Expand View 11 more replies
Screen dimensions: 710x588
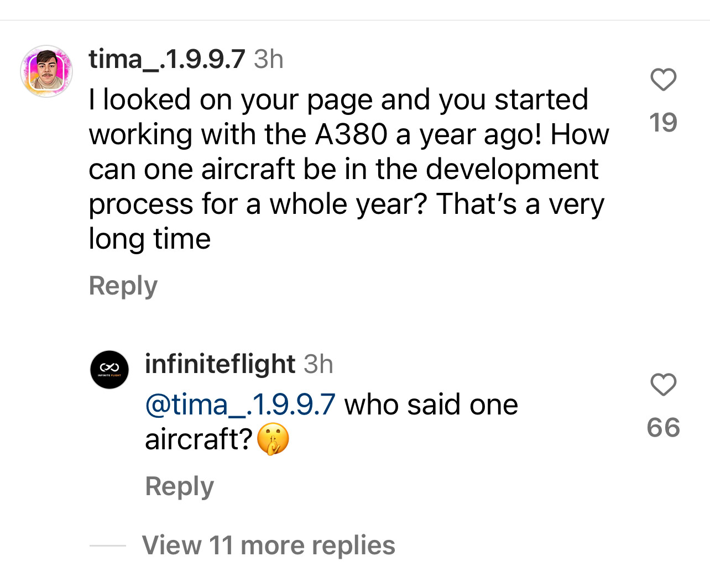[268, 545]
